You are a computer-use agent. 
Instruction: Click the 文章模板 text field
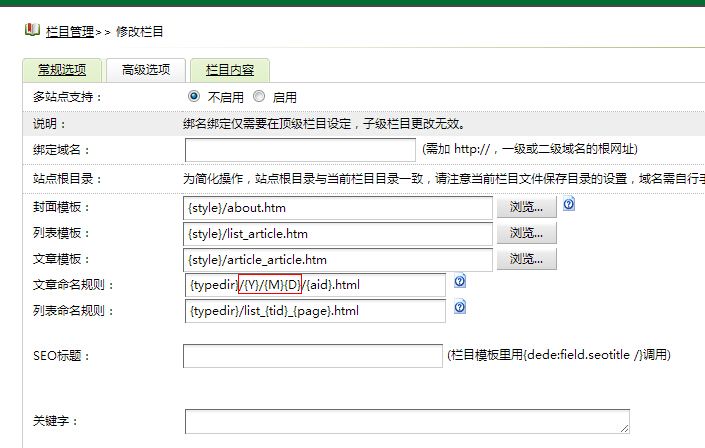(x=339, y=259)
